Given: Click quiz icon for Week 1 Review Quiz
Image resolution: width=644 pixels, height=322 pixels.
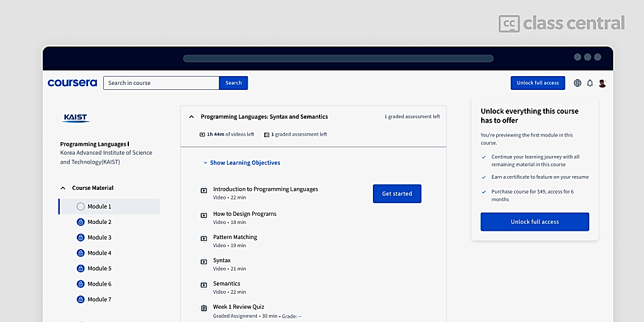Looking at the screenshot, I should click(x=203, y=308).
